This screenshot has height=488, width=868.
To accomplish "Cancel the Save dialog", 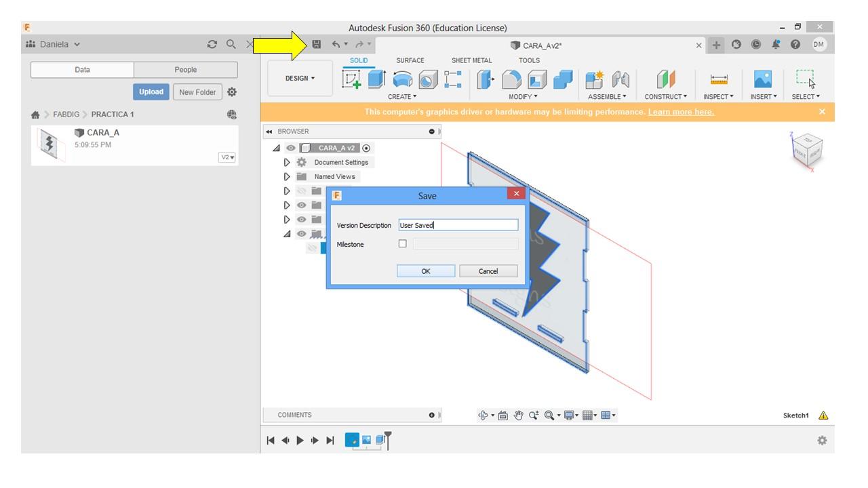I will pyautogui.click(x=488, y=271).
